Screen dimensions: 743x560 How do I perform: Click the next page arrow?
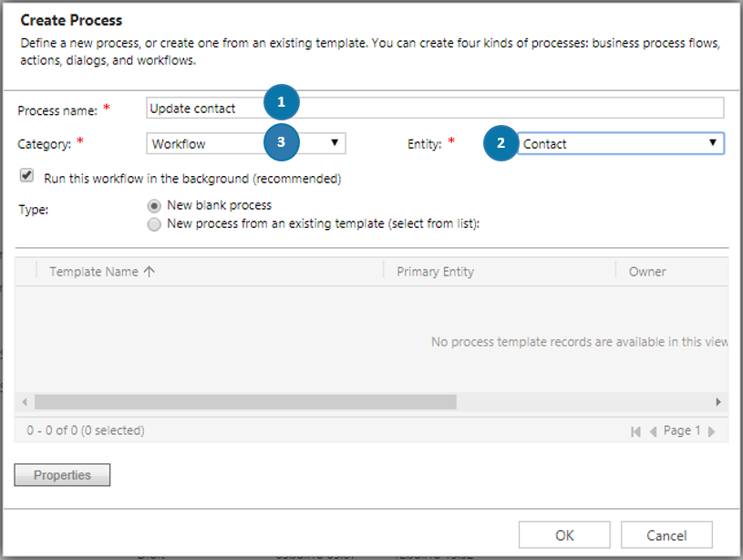point(712,431)
